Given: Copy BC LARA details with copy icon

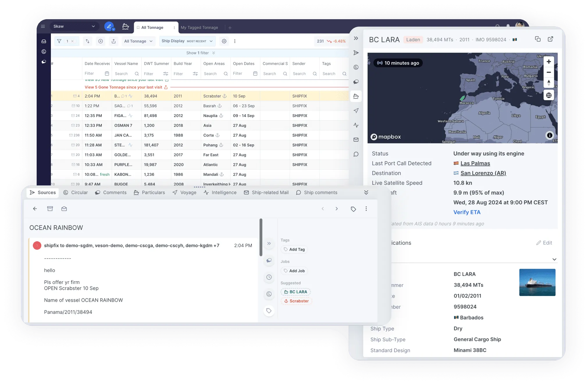Looking at the screenshot, I should click(538, 39).
